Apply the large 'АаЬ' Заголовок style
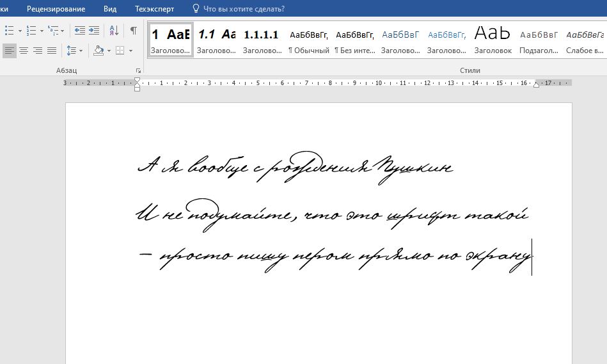Viewport: 607px width, 364px height. 493,40
